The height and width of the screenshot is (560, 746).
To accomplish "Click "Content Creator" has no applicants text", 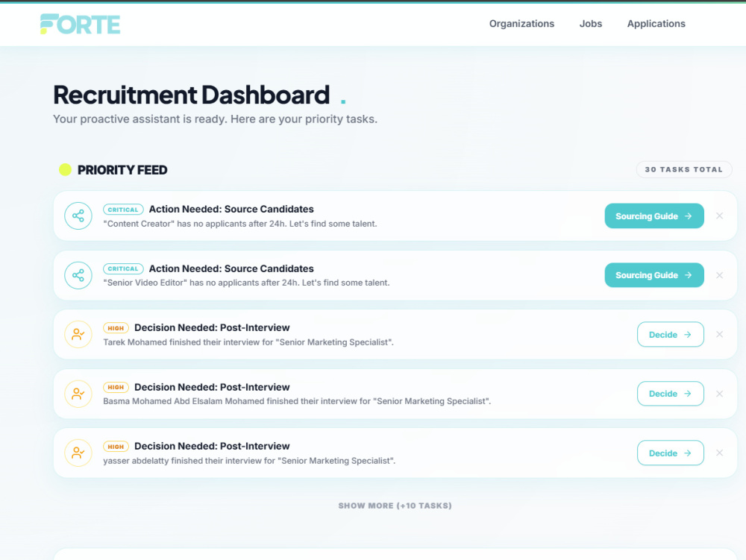I will pos(240,224).
